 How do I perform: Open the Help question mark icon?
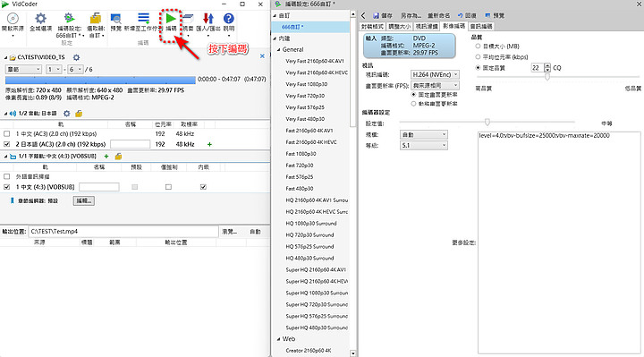tap(229, 19)
